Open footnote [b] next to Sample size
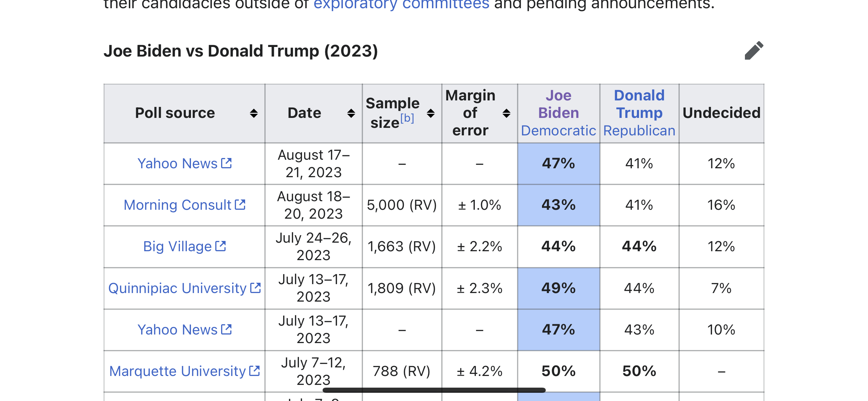Screen dimensions: 868x401 click(407, 118)
